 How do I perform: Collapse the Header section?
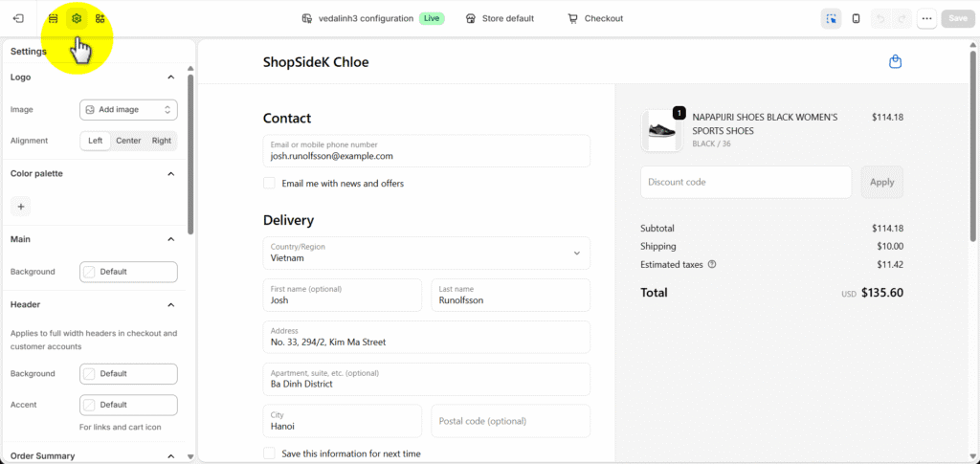170,305
